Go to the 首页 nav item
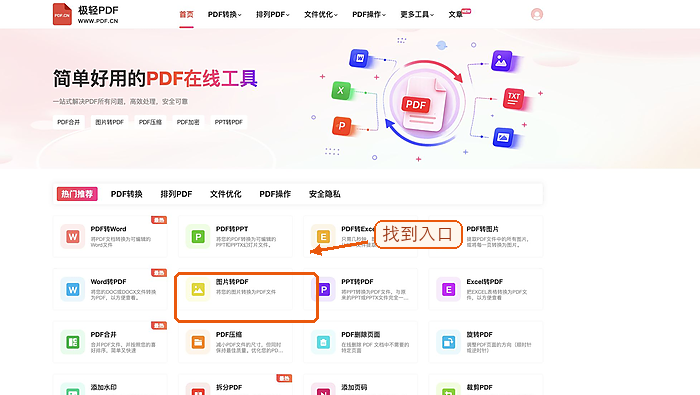This screenshot has width=700, height=395. (x=186, y=14)
